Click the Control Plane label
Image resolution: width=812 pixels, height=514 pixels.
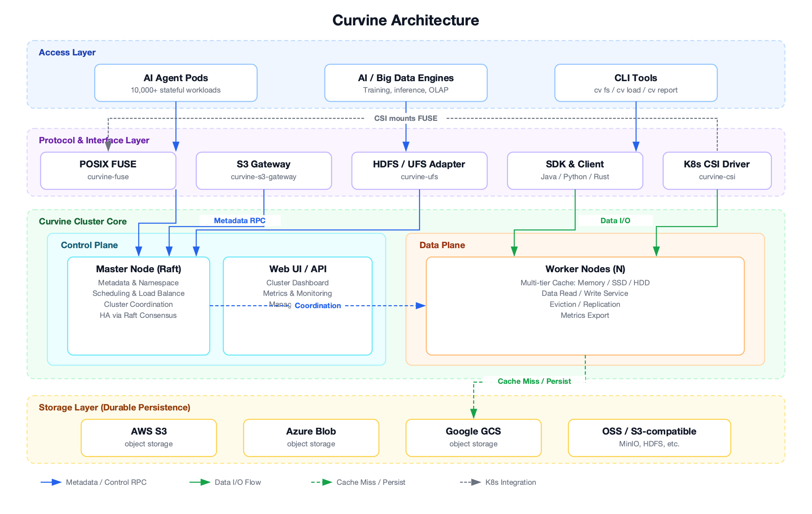pyautogui.click(x=89, y=245)
